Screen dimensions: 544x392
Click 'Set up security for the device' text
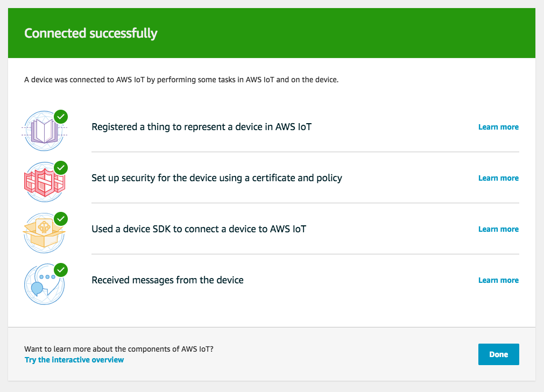(x=217, y=178)
